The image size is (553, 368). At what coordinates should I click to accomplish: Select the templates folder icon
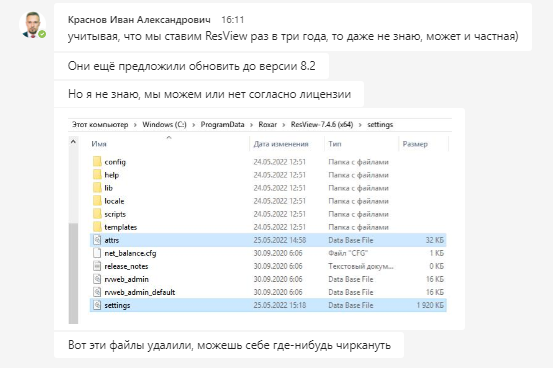pos(97,227)
